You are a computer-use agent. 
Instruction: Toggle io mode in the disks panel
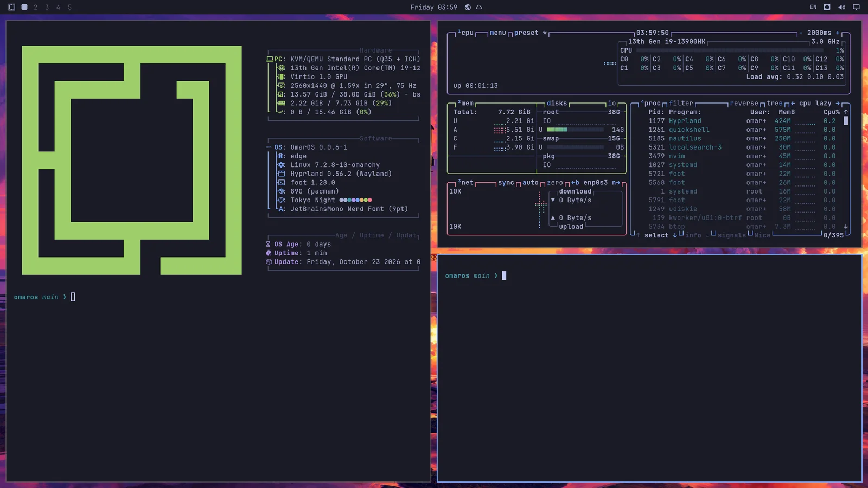click(x=612, y=103)
